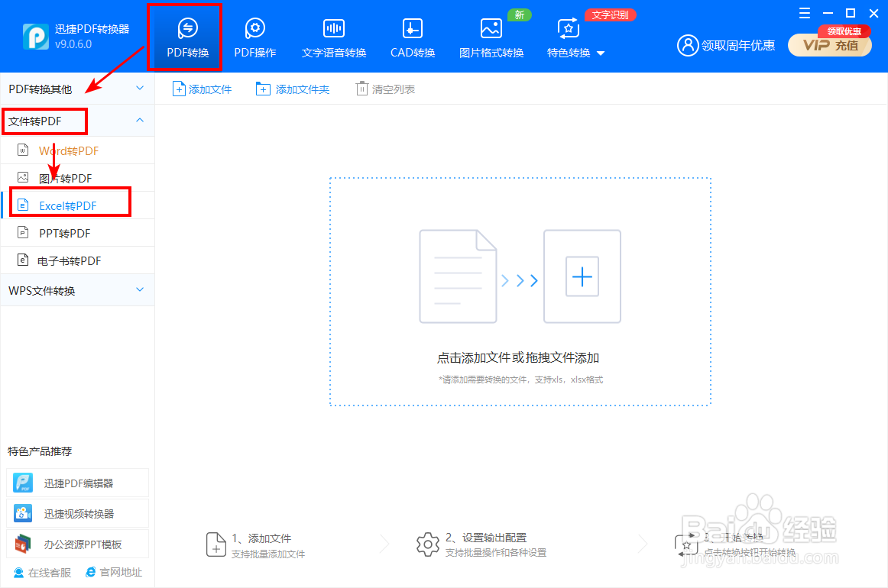Viewport: 888px width, 588px height.
Task: Click the 文字识别 badge
Action: point(610,15)
